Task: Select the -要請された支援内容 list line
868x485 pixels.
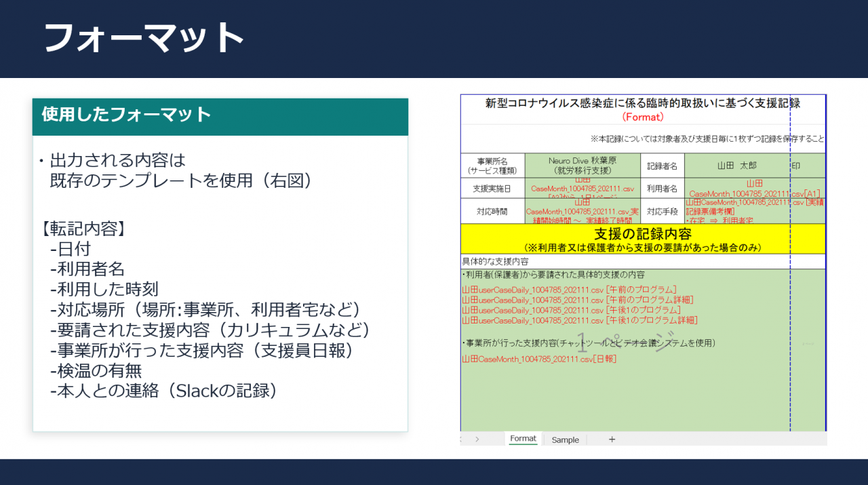Action: [x=213, y=330]
